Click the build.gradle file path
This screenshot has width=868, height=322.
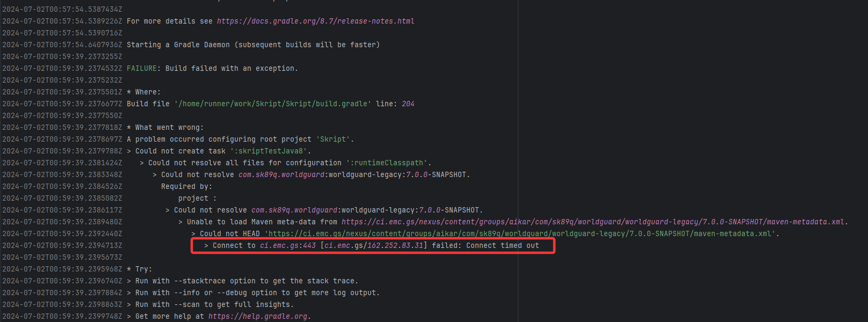click(272, 104)
